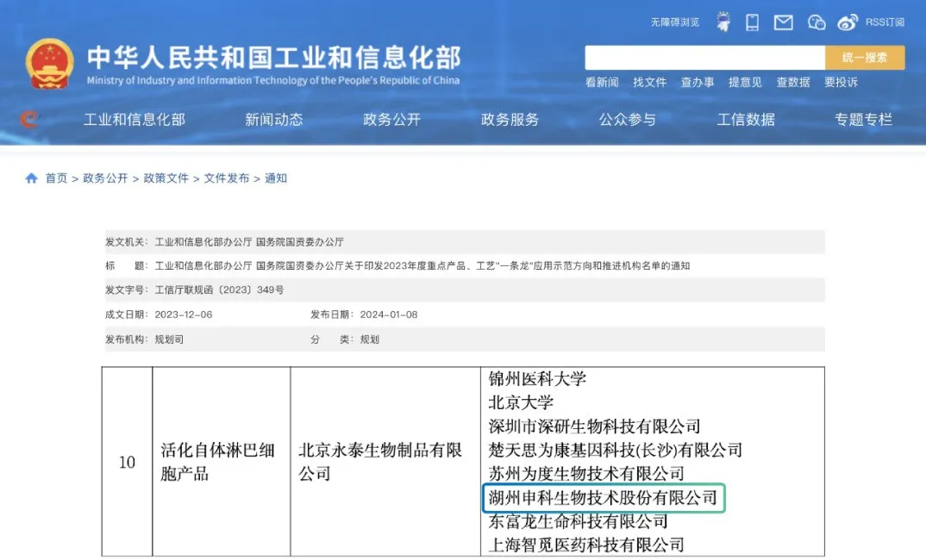Image resolution: width=926 pixels, height=560 pixels.
Task: Navigate to 政策文件 in breadcrumb
Action: point(166,178)
